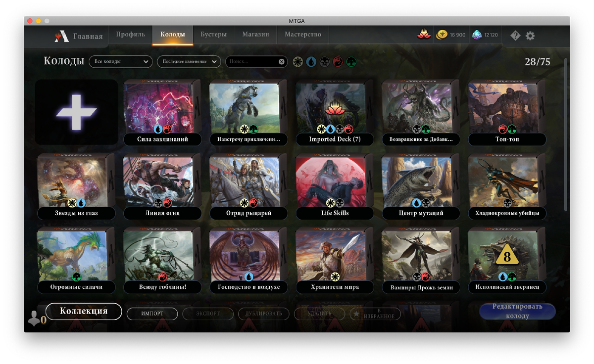594x364 pixels.
Task: Select the Всюду гоблины! deck
Action: pyautogui.click(x=162, y=260)
